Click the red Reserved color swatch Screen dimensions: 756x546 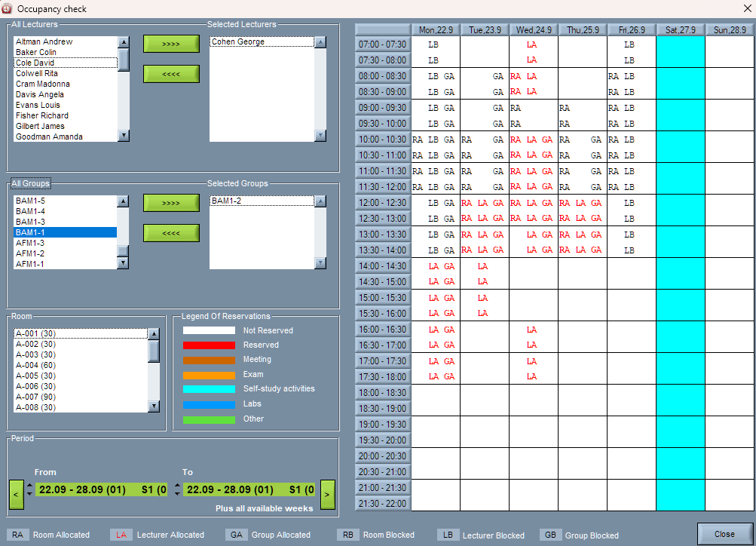tap(208, 345)
